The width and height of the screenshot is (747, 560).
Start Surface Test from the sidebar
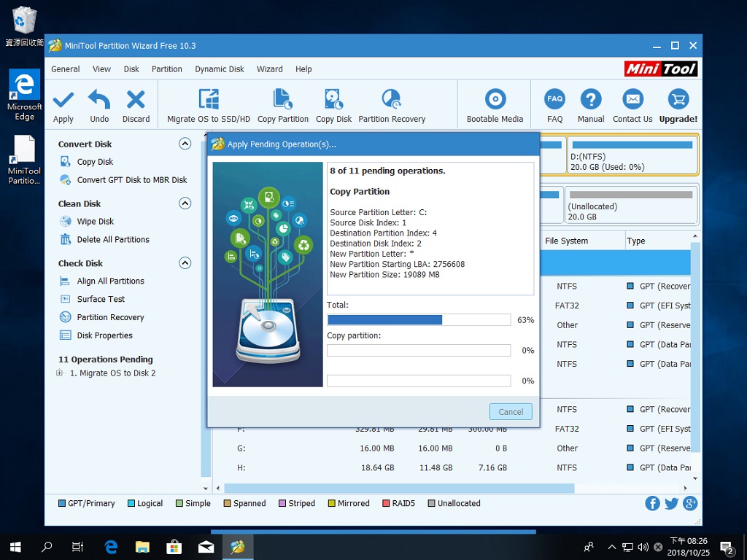(x=101, y=299)
